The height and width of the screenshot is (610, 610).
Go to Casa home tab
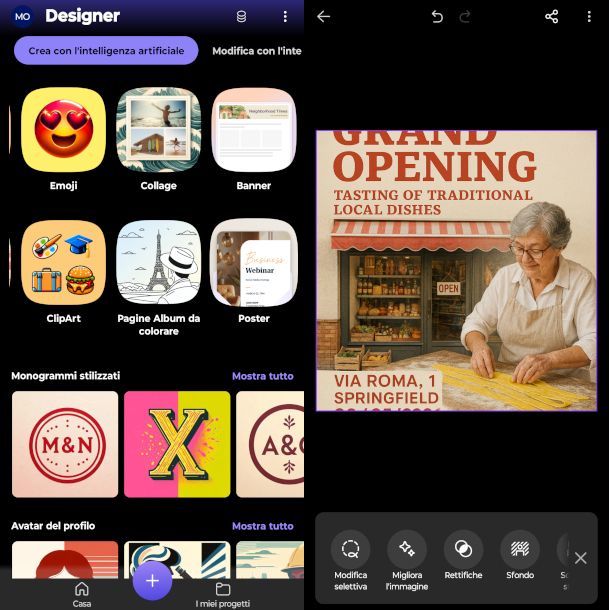tap(82, 594)
